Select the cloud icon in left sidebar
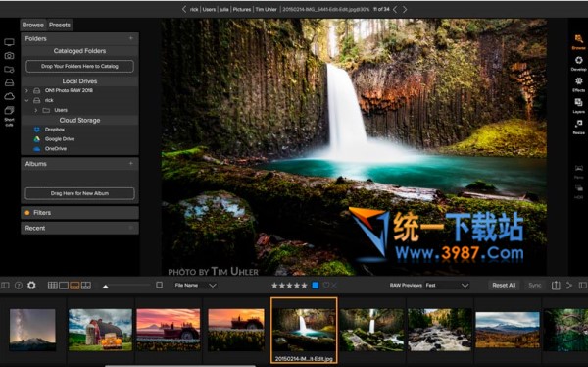588x367 pixels. coord(10,96)
